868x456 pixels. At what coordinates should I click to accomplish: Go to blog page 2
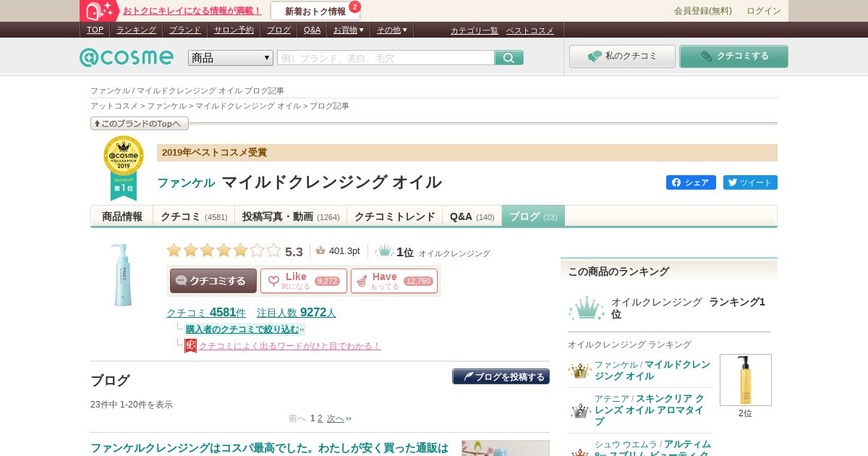tap(320, 418)
